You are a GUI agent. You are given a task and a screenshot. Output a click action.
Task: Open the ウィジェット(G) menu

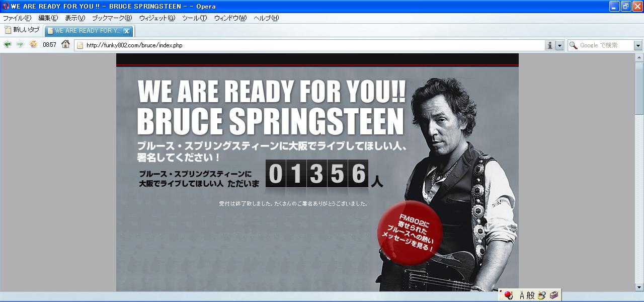click(157, 18)
